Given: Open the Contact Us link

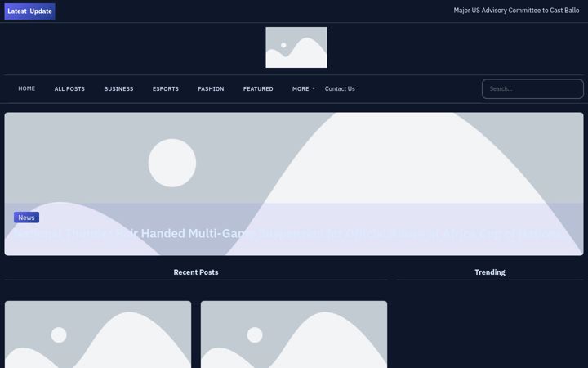Looking at the screenshot, I should pyautogui.click(x=340, y=88).
